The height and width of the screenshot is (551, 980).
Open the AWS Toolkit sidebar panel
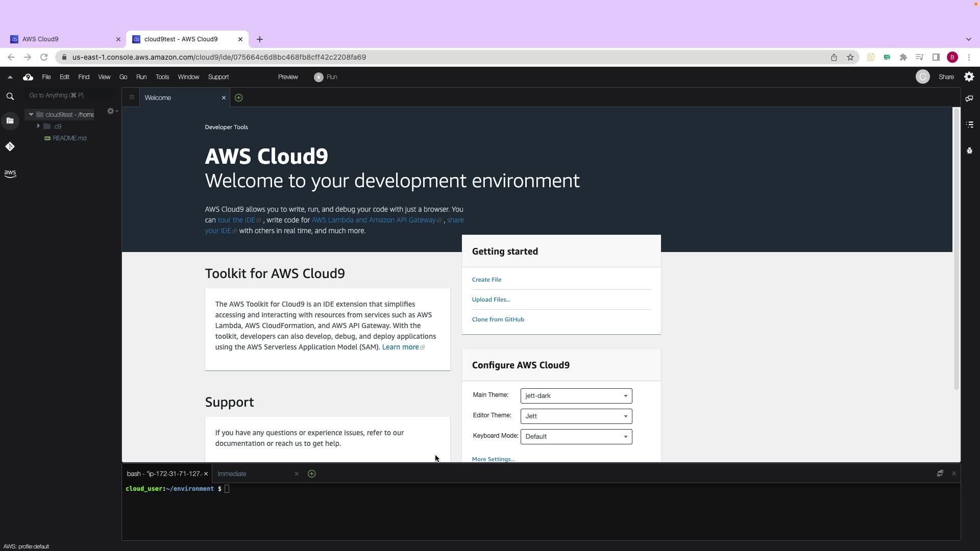[x=10, y=173]
